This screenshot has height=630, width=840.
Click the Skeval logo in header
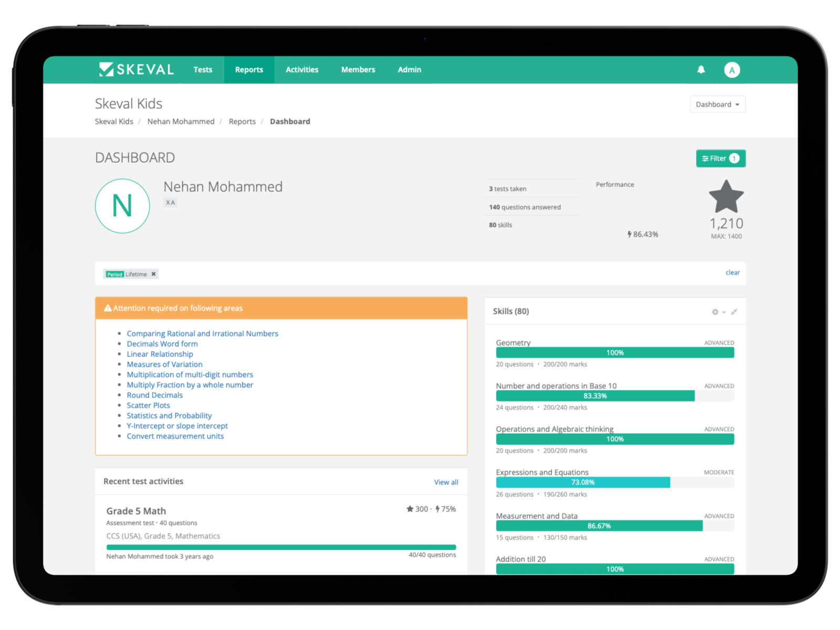pyautogui.click(x=136, y=69)
